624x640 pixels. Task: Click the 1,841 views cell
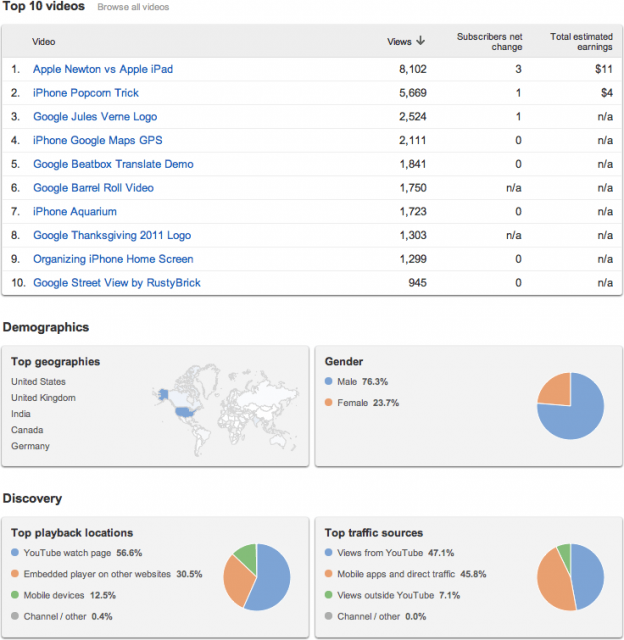413,164
